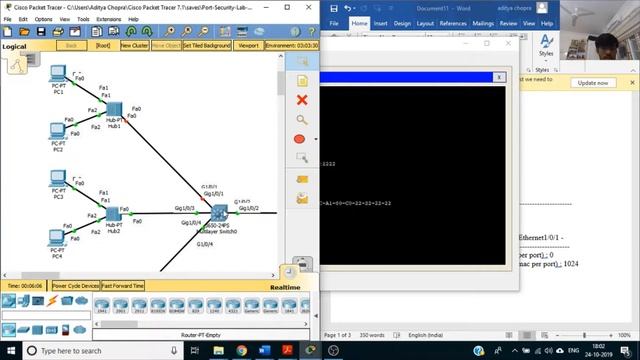Open File Explorer from the taskbar
The height and width of the screenshot is (360, 640).
218,351
